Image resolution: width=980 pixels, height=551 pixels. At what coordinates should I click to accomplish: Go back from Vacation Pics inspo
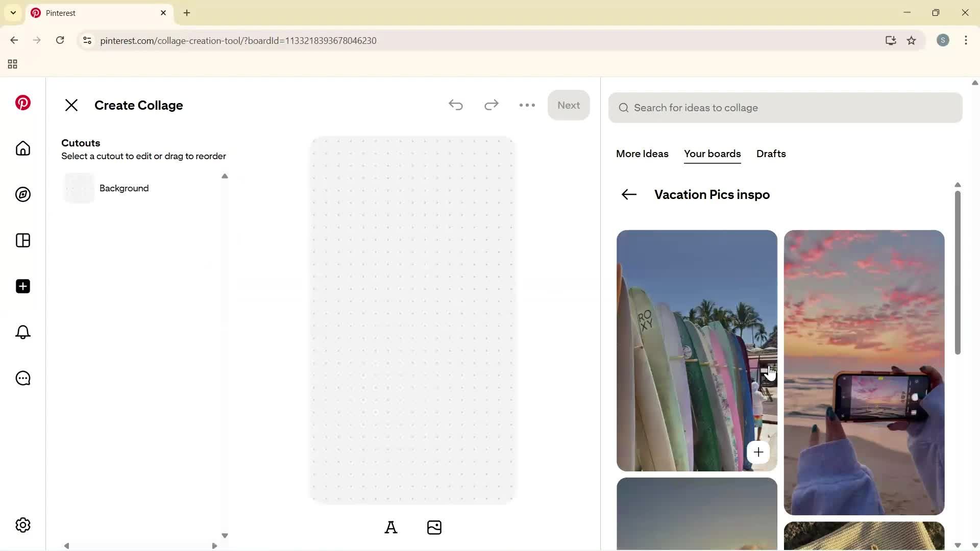click(x=628, y=194)
